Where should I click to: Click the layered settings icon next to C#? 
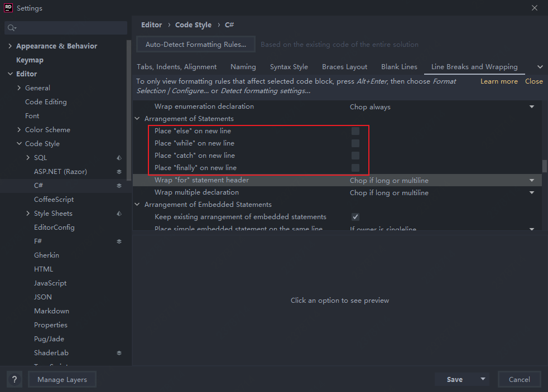click(x=119, y=185)
